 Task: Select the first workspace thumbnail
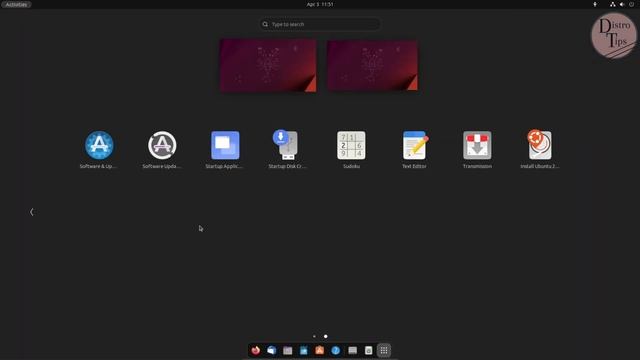(x=268, y=65)
